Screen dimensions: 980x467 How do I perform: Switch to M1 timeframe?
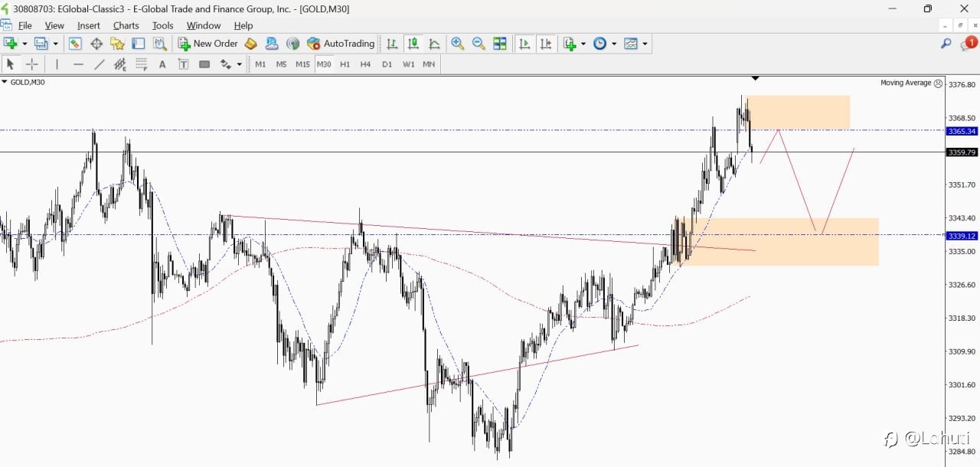(260, 64)
